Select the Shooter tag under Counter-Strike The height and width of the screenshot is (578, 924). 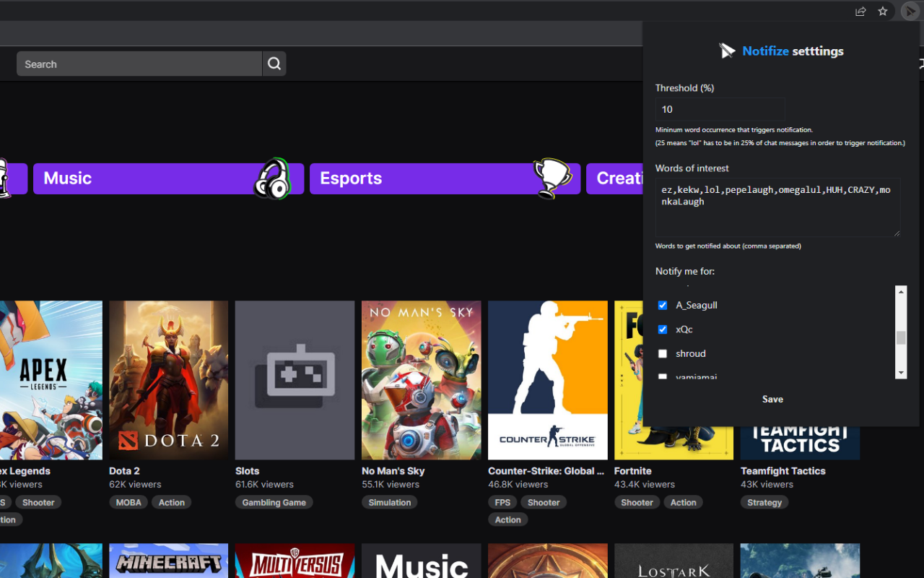(544, 502)
